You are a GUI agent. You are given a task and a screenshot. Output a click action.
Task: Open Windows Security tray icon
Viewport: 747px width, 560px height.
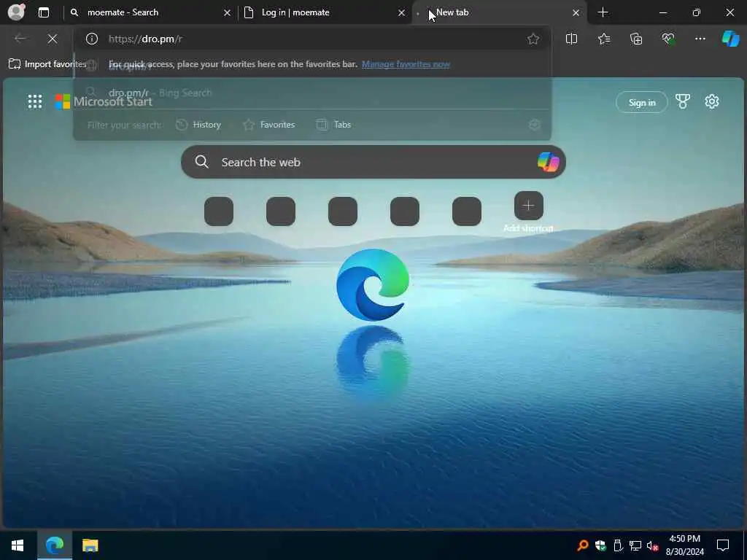pos(600,545)
